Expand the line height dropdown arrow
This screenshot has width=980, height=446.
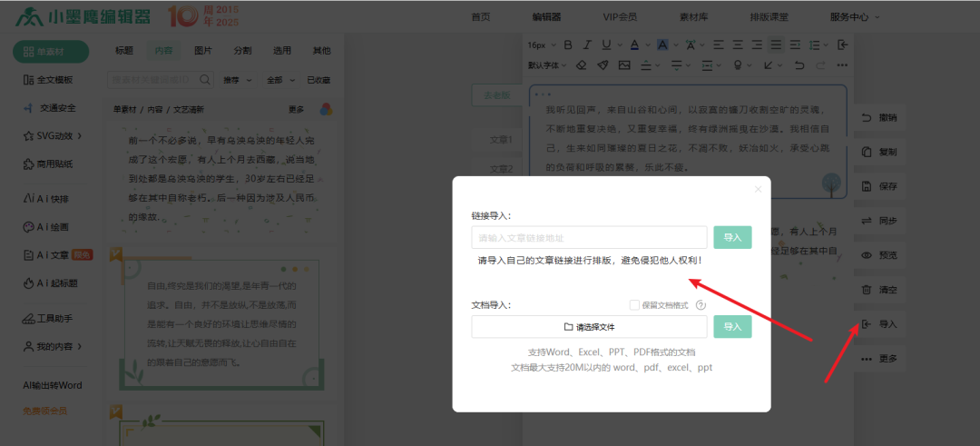828,45
